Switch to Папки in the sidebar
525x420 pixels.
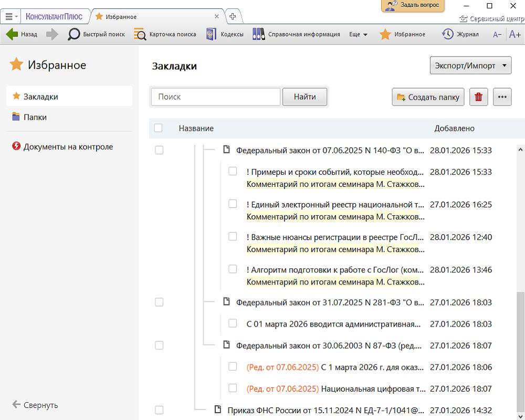(x=35, y=117)
